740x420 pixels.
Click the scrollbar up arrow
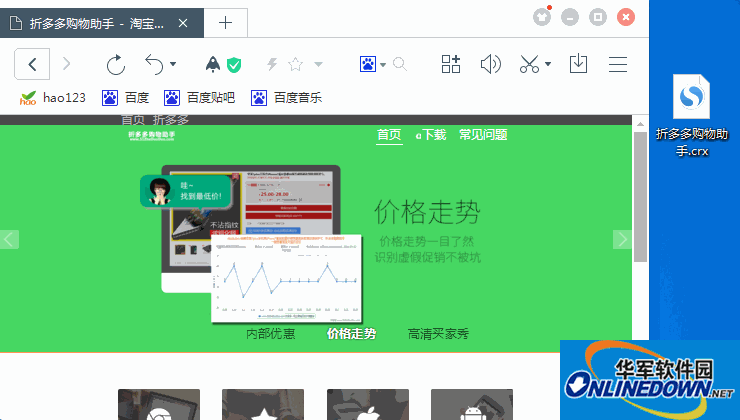640,124
